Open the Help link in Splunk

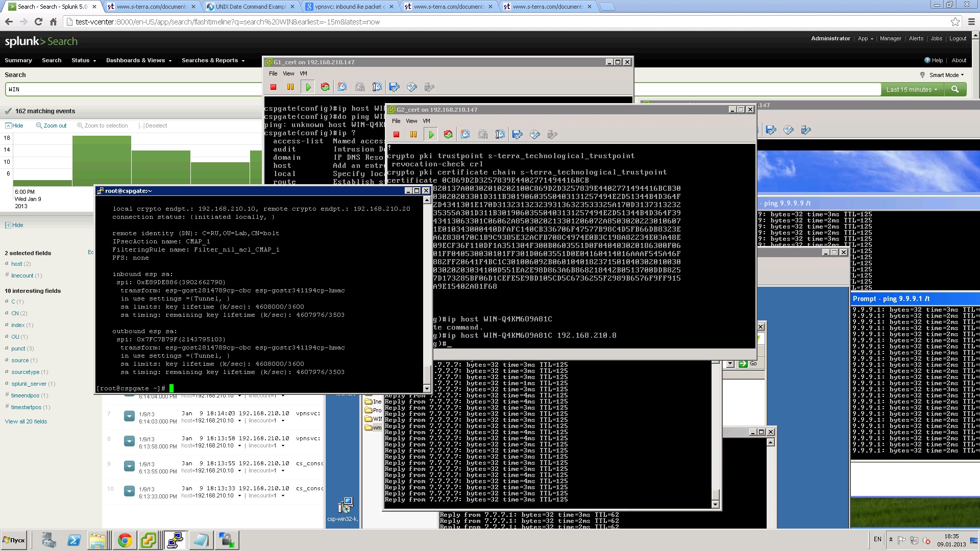pyautogui.click(x=934, y=60)
